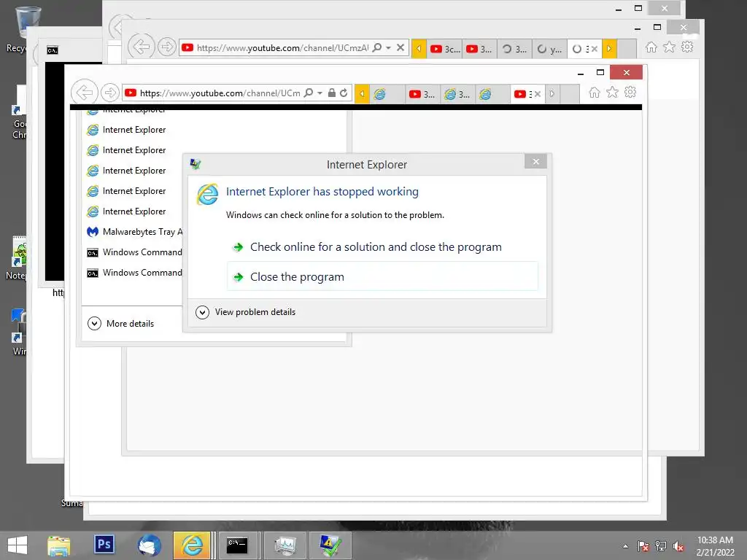Choose "Close the program" in the crash dialog
747x560 pixels.
(x=382, y=276)
